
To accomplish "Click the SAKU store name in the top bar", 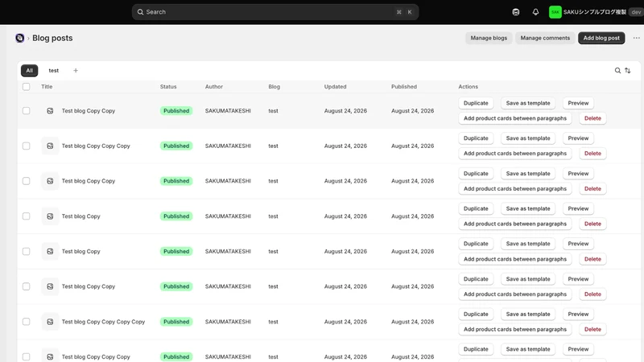I will point(595,12).
